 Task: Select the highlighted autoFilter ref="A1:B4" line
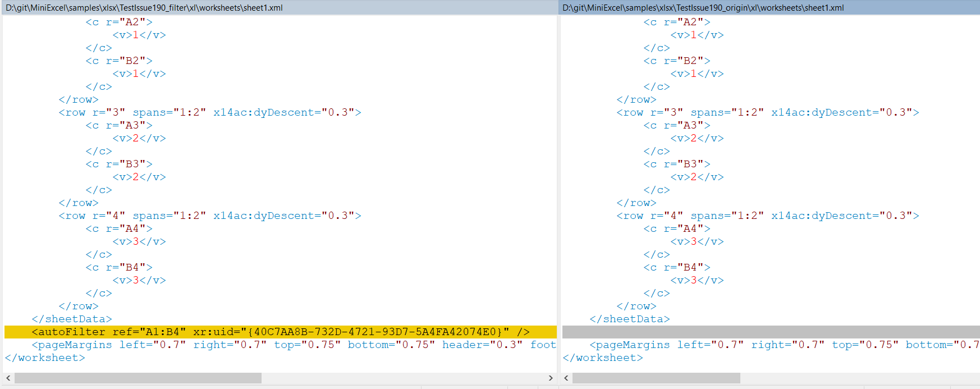(x=281, y=332)
